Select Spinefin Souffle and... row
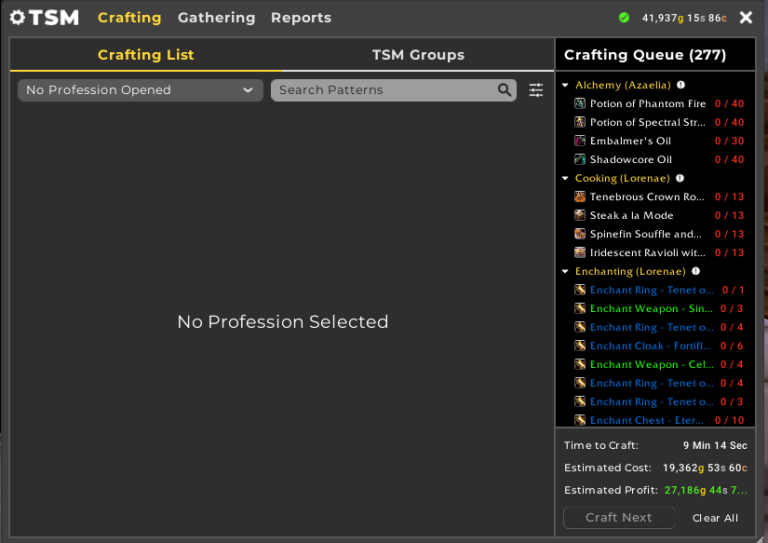Viewport: 768px width, 543px height. click(x=655, y=234)
